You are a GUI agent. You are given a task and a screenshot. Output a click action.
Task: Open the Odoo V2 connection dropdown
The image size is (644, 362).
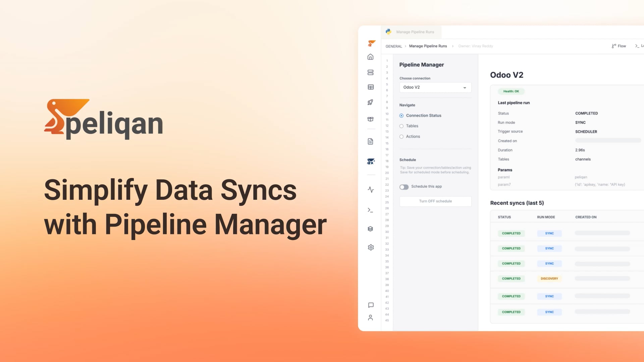coord(435,87)
